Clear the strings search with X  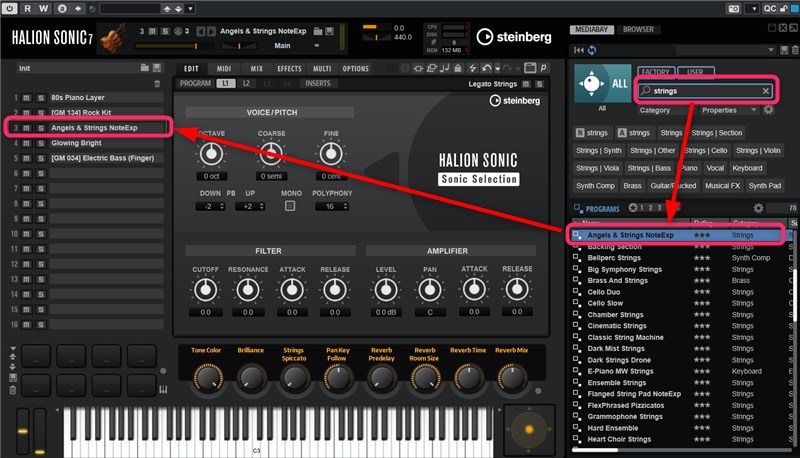click(765, 91)
